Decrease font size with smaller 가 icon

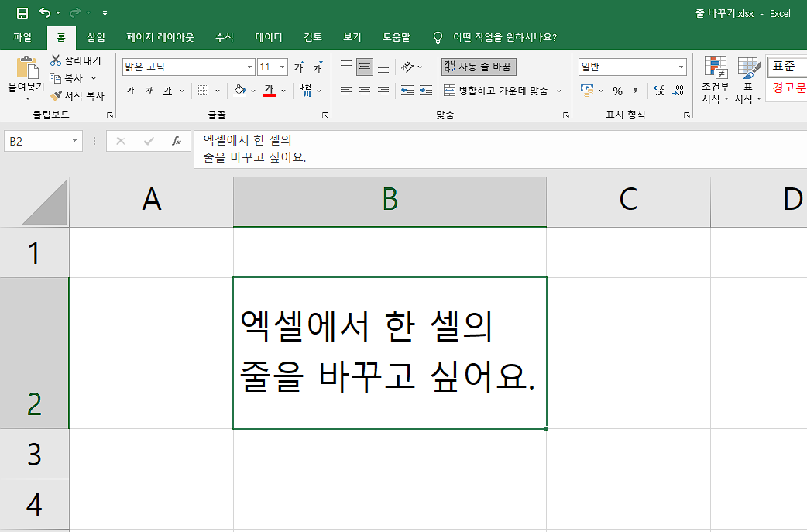318,67
